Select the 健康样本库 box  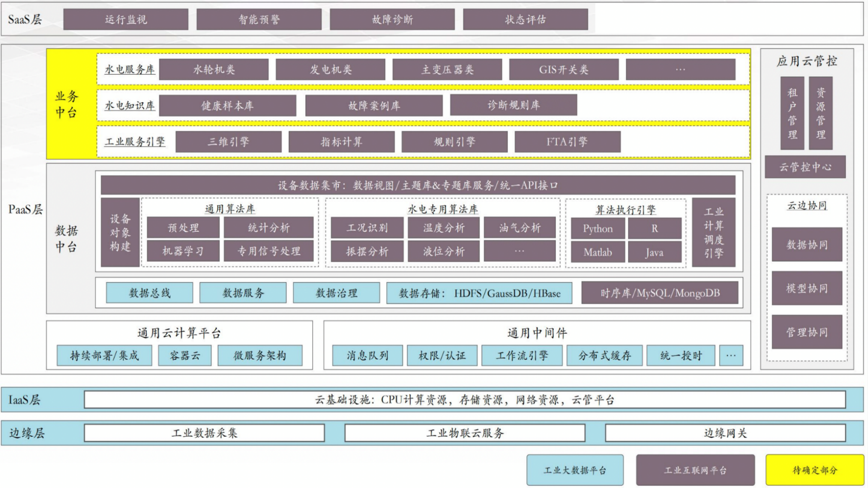coord(228,105)
